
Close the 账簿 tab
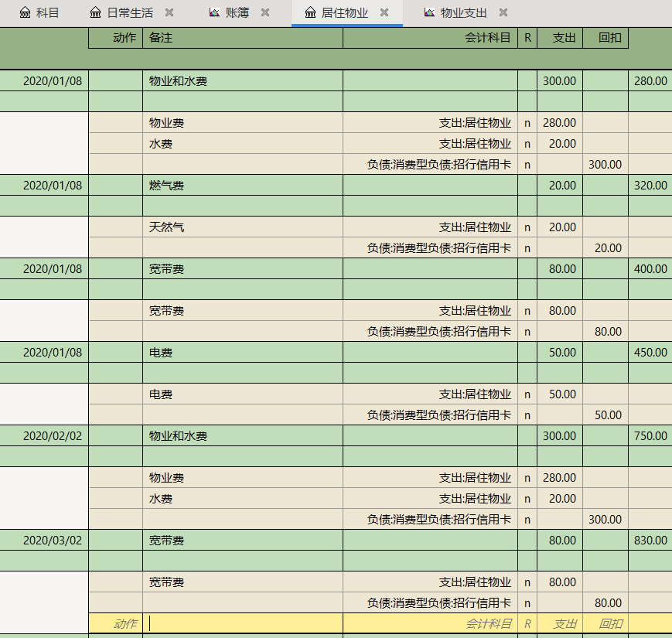(x=265, y=12)
